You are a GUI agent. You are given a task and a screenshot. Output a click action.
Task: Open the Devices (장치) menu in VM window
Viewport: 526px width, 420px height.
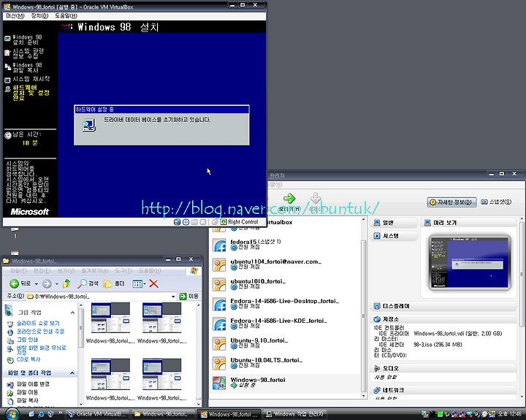39,16
